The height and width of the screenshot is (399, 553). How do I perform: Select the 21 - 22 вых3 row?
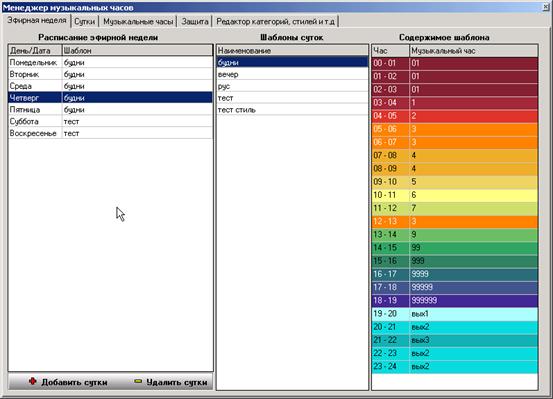point(455,340)
